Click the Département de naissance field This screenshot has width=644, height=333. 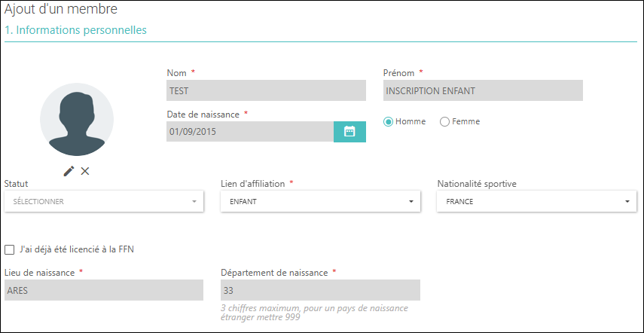(x=320, y=290)
